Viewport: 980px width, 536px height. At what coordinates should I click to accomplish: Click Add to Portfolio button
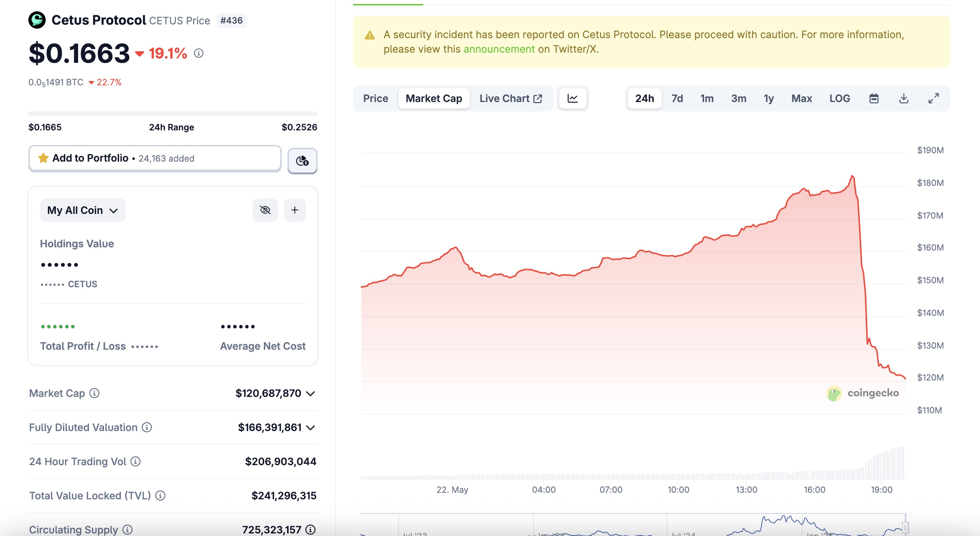pyautogui.click(x=155, y=158)
